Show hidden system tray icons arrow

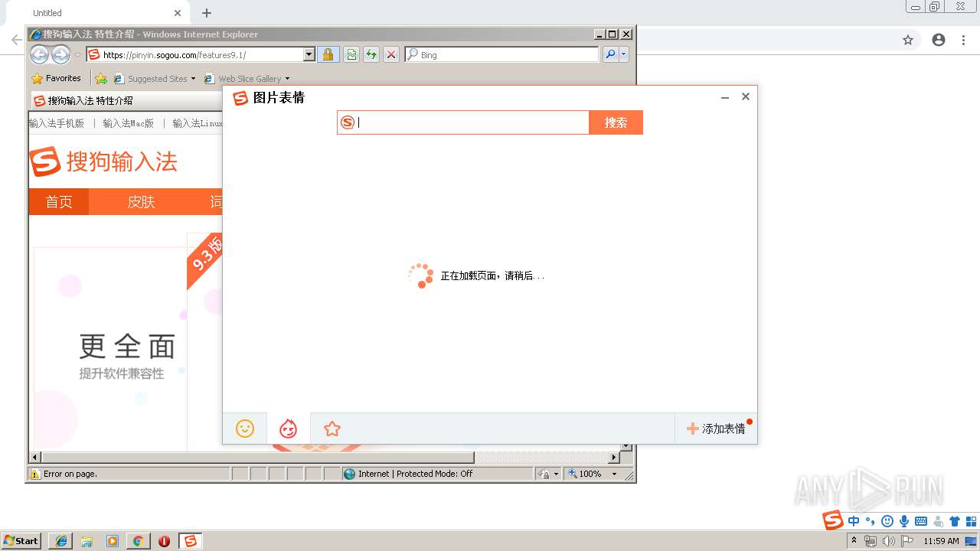click(x=854, y=541)
